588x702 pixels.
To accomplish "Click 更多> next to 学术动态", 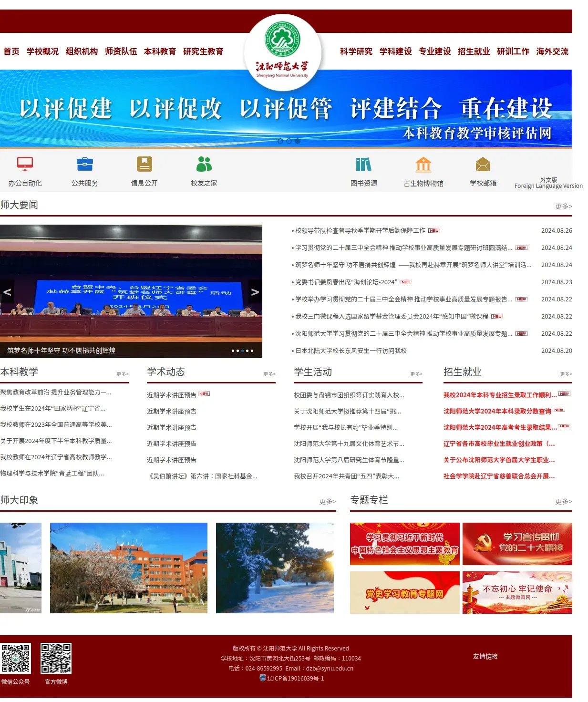I will pyautogui.click(x=269, y=374).
